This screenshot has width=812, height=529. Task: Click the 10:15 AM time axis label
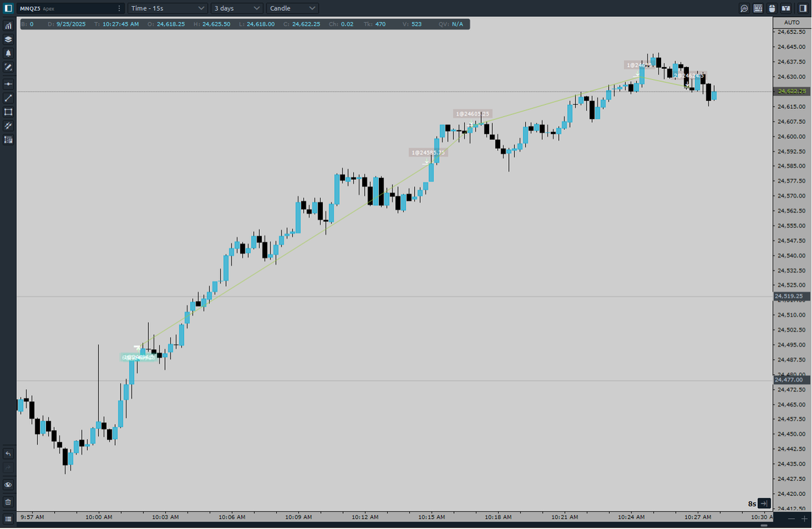(432, 517)
